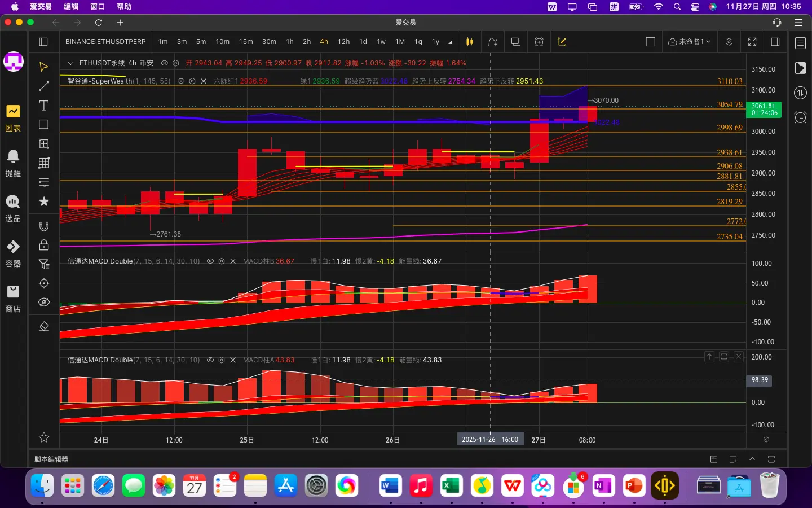Open the 帮助 menu in menu bar
Screen dimensions: 812x508
pyautogui.click(x=124, y=7)
